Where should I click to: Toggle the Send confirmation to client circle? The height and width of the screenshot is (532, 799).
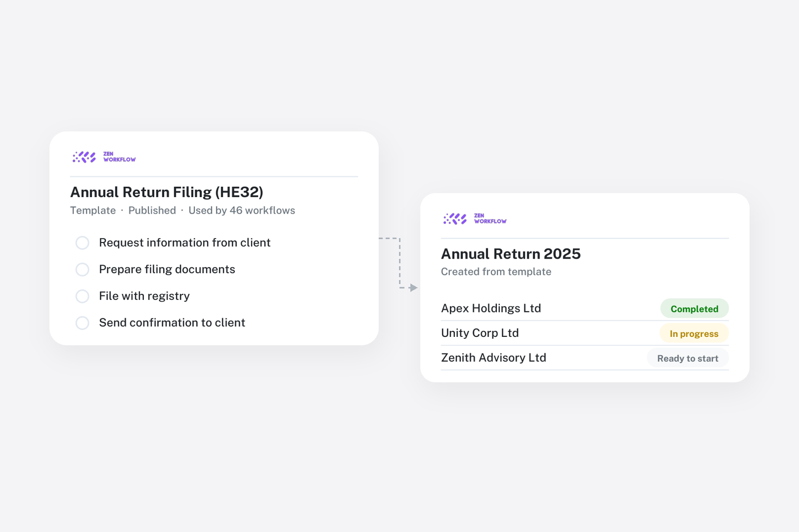[x=82, y=323]
